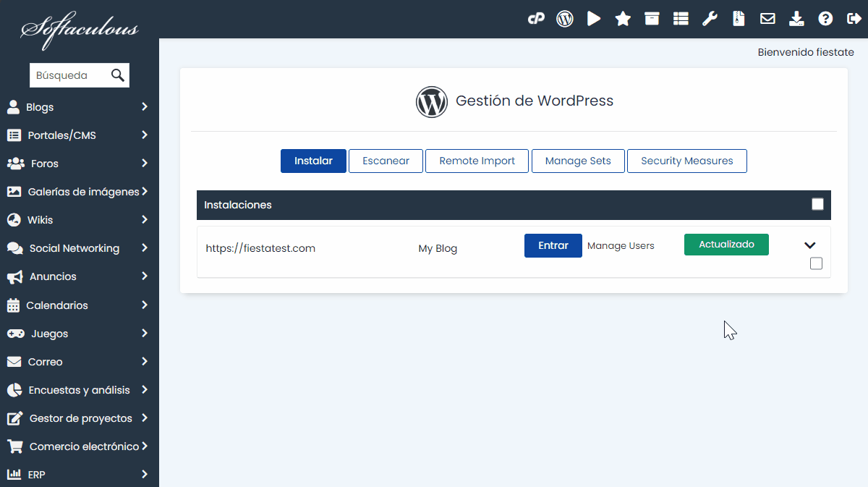The height and width of the screenshot is (487, 868).
Task: Open the task list icon in the top bar
Action: tap(681, 19)
